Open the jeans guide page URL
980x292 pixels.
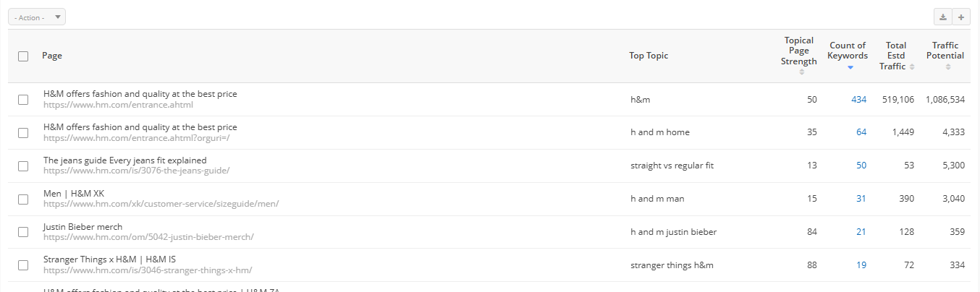coord(136,171)
